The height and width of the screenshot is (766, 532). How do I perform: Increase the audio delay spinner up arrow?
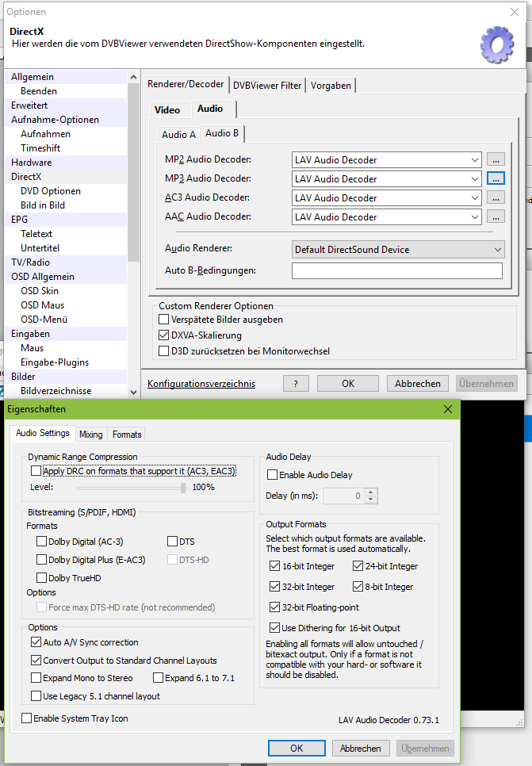coord(371,492)
